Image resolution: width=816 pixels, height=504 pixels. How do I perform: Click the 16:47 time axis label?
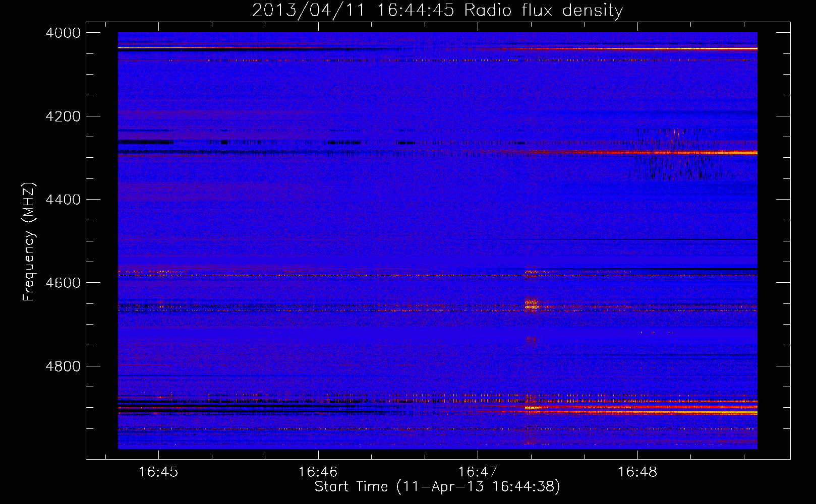[477, 472]
